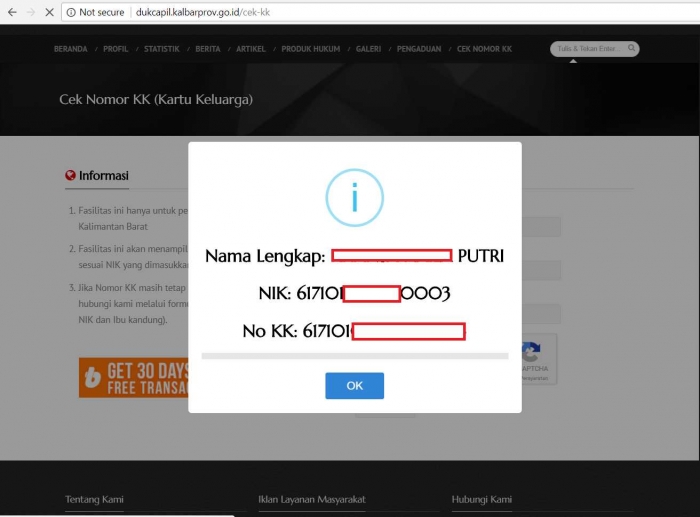Click the Not secure site info icon
Viewport: 700px width, 517px height.
pyautogui.click(x=71, y=12)
